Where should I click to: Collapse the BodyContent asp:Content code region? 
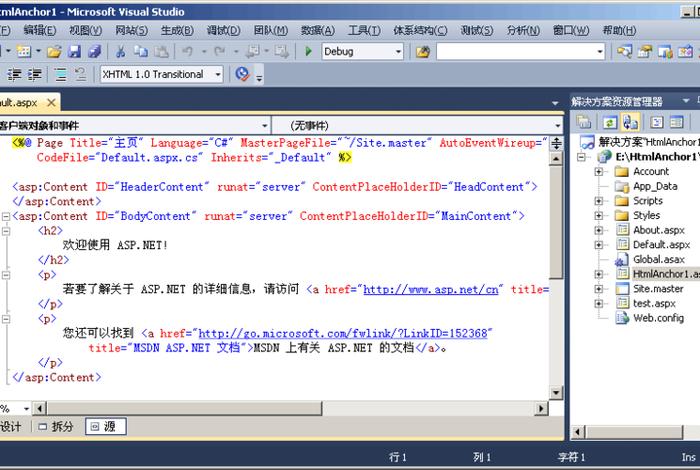5,216
